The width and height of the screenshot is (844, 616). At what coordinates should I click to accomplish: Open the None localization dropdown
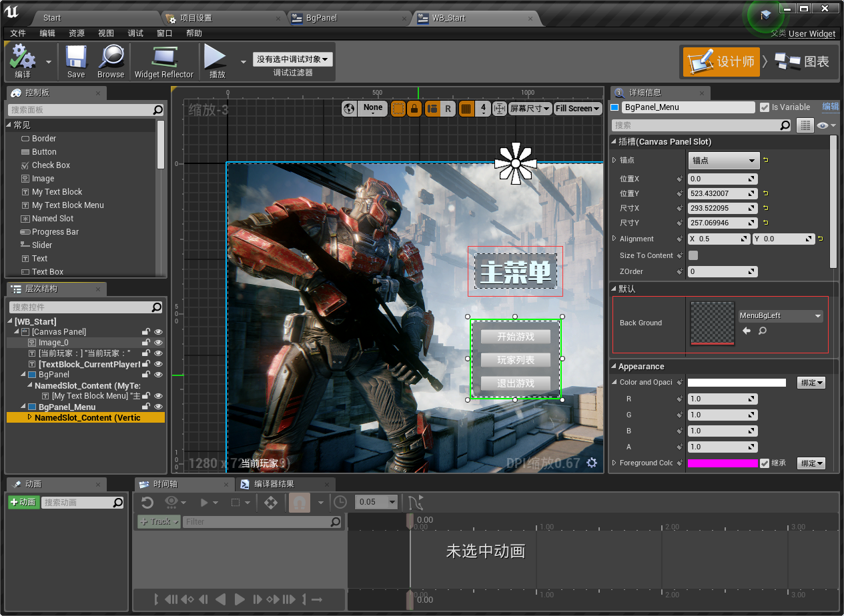pyautogui.click(x=373, y=108)
